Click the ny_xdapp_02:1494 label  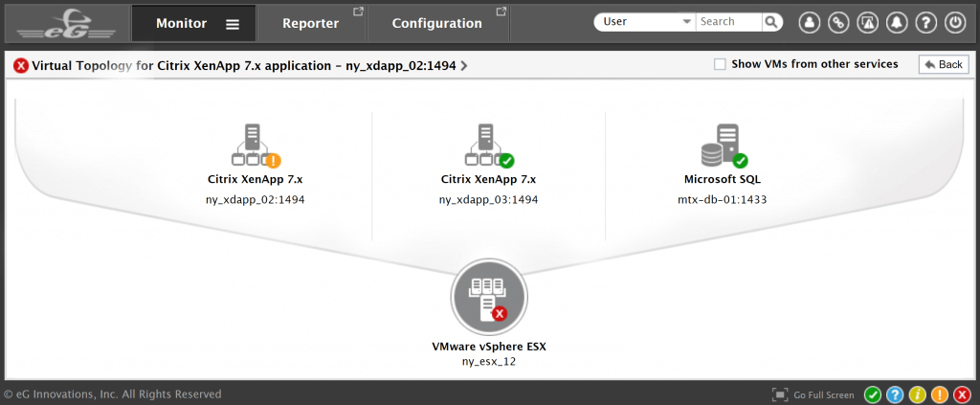255,200
